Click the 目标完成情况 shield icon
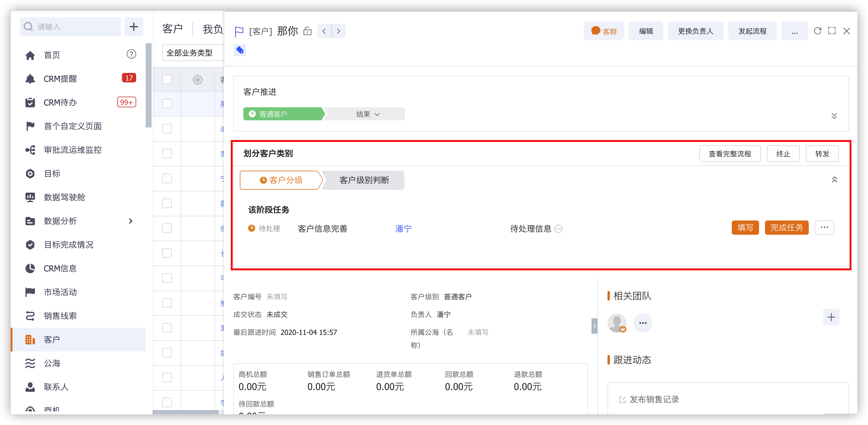This screenshot has height=425, width=868. [x=30, y=245]
